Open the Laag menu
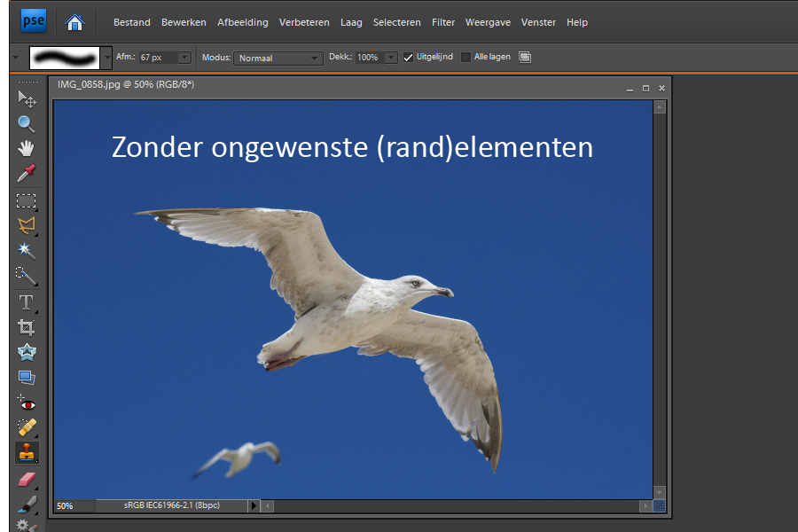798x532 pixels. click(x=351, y=22)
